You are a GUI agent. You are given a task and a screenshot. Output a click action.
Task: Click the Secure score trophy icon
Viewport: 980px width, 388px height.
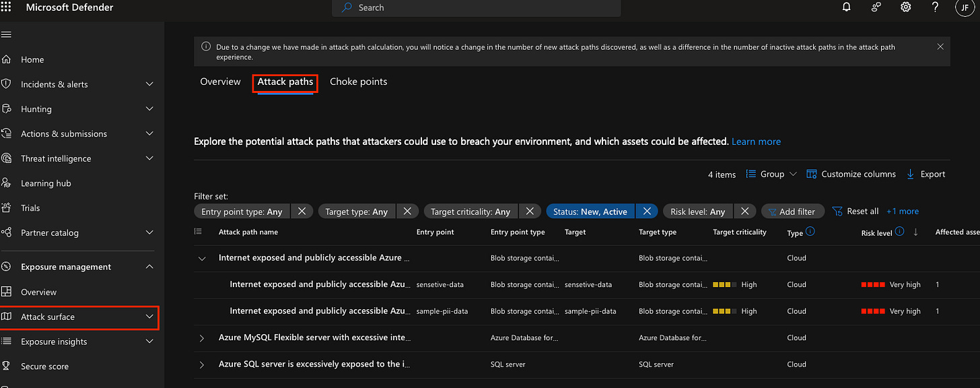pyautogui.click(x=6, y=366)
